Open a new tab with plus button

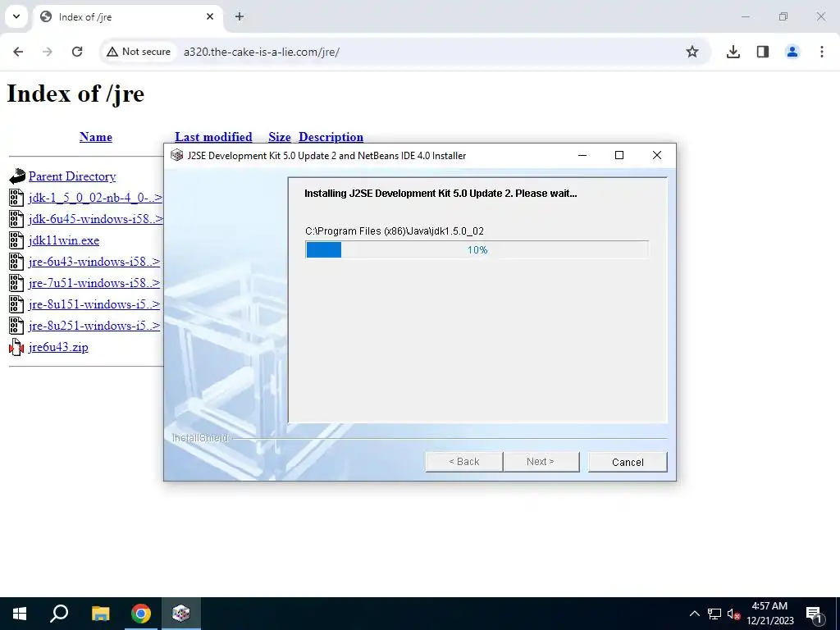[x=240, y=16]
